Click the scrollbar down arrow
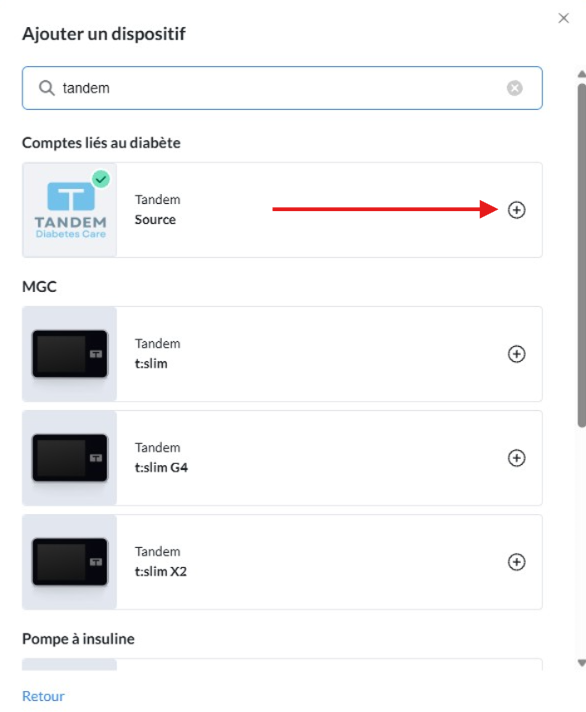This screenshot has width=586, height=712. [x=581, y=663]
